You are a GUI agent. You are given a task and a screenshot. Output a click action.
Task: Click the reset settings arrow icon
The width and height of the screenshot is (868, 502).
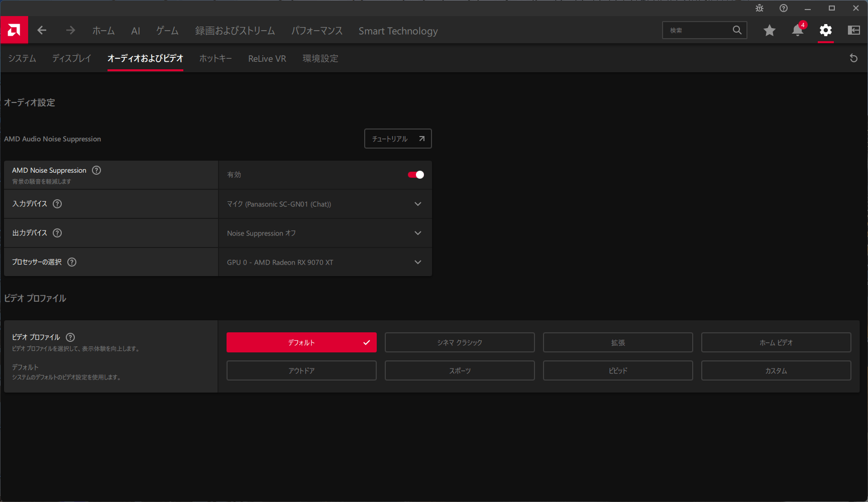853,58
